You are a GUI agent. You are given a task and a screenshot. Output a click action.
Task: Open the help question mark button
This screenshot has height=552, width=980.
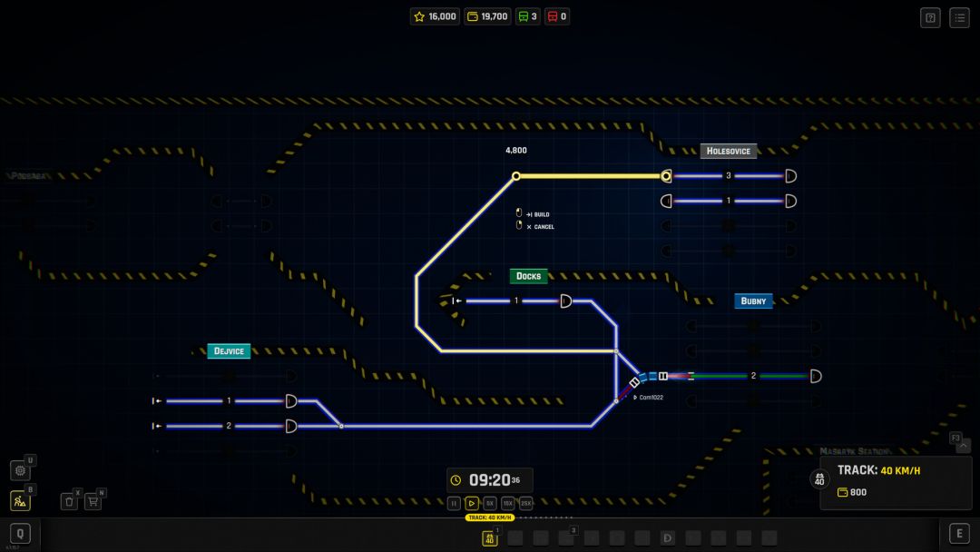tap(930, 17)
